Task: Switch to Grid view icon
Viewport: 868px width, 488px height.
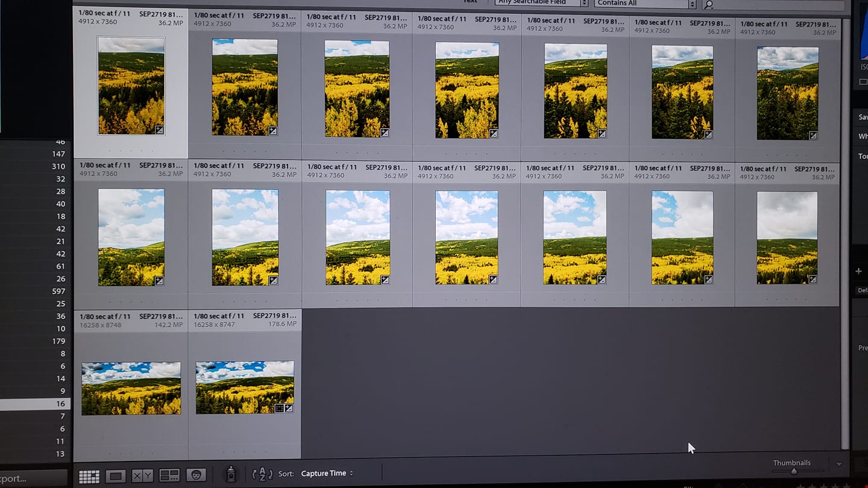Action: click(89, 477)
